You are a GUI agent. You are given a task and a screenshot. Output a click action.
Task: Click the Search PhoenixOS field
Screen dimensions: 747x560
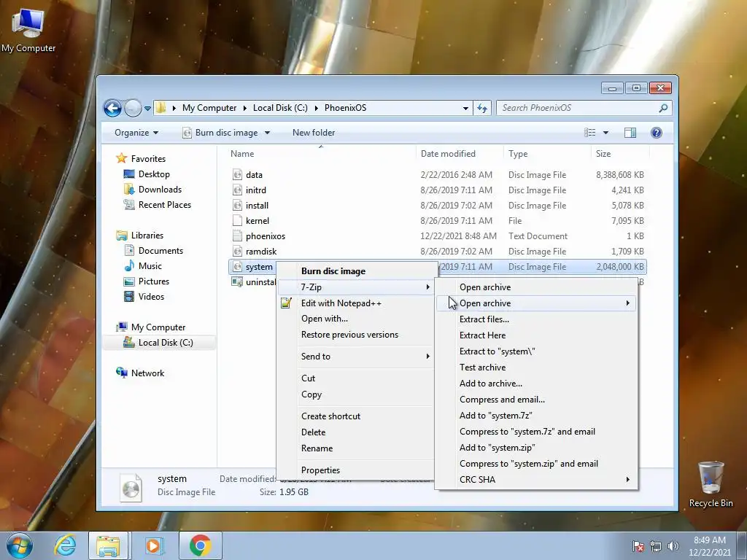click(584, 108)
